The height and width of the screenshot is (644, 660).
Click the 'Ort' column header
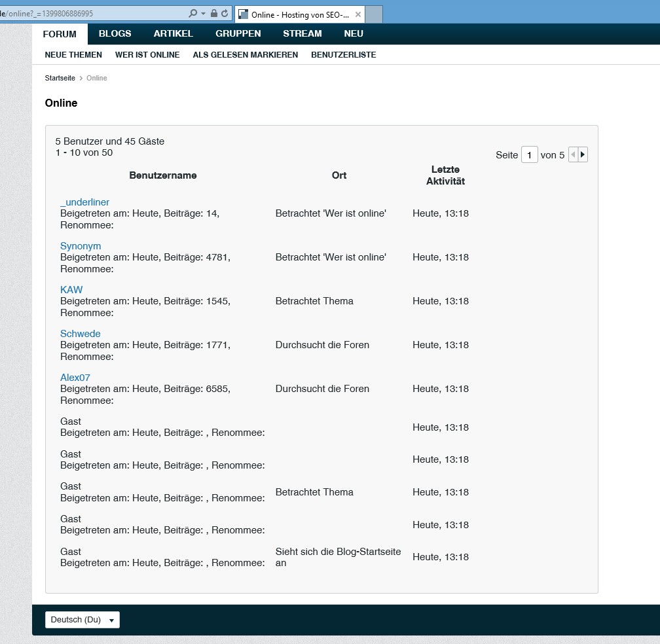pyautogui.click(x=339, y=175)
